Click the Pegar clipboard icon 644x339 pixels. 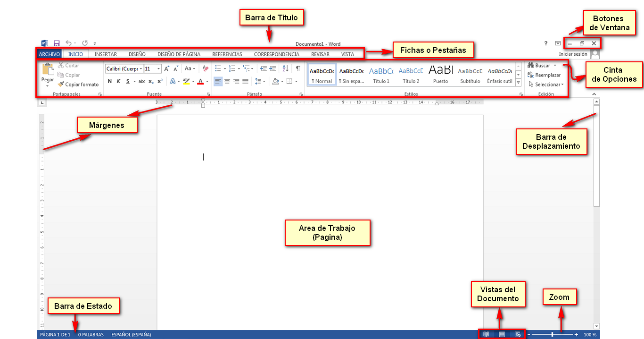click(48, 69)
